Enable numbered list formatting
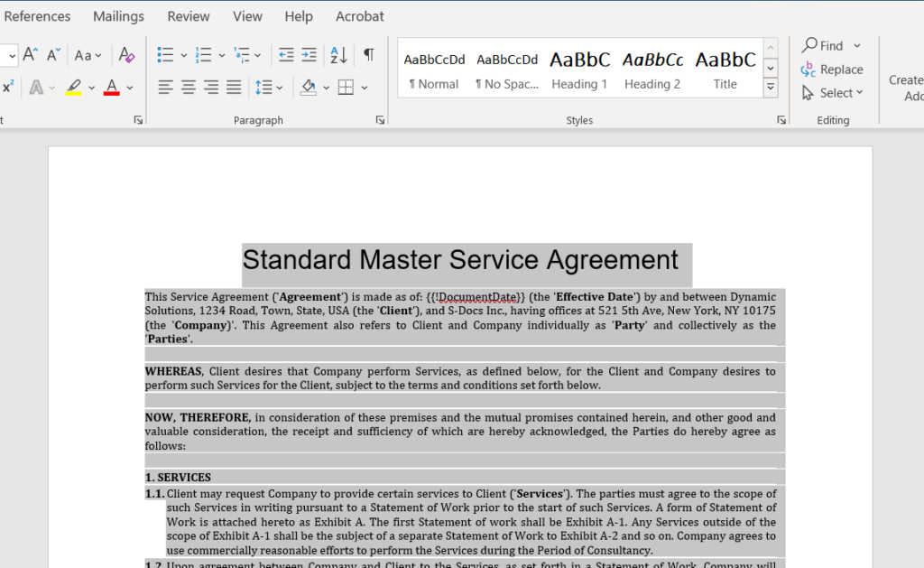This screenshot has width=924, height=568. (x=205, y=54)
